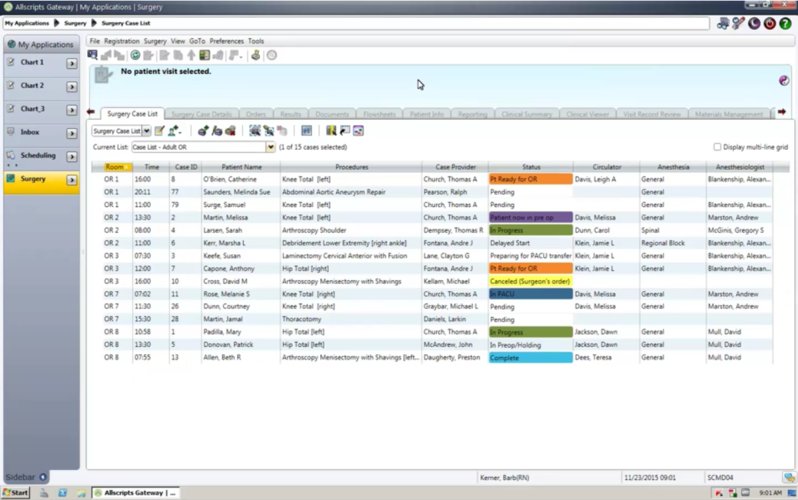Screen dimensions: 798x500
Task: Click the green refresh icon in toolbar
Action: click(x=135, y=55)
